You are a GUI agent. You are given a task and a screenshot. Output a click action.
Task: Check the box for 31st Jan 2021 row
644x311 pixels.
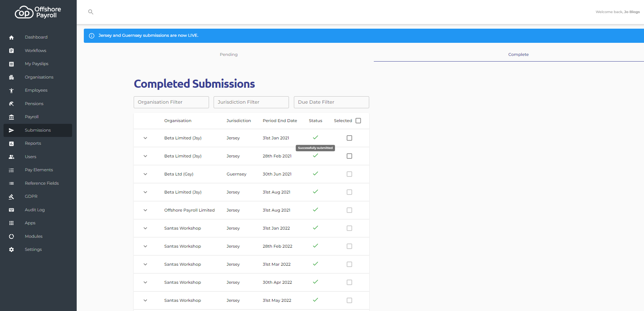click(x=349, y=138)
